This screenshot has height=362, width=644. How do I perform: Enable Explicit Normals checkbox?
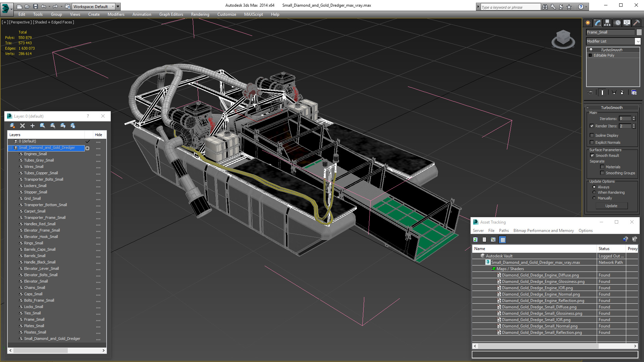(592, 142)
